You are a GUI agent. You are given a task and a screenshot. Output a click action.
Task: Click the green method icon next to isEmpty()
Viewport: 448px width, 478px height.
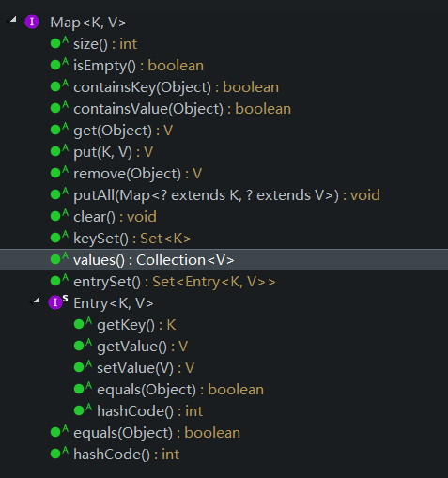click(x=59, y=64)
